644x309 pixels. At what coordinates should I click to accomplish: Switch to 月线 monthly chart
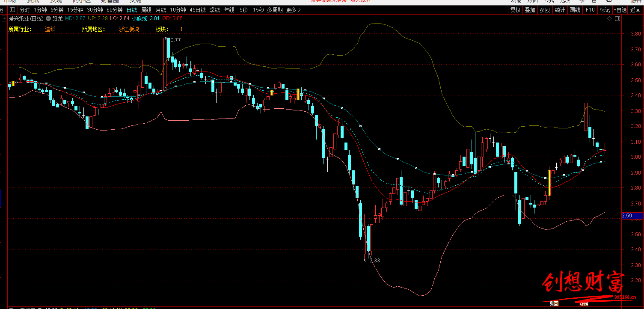coord(161,10)
